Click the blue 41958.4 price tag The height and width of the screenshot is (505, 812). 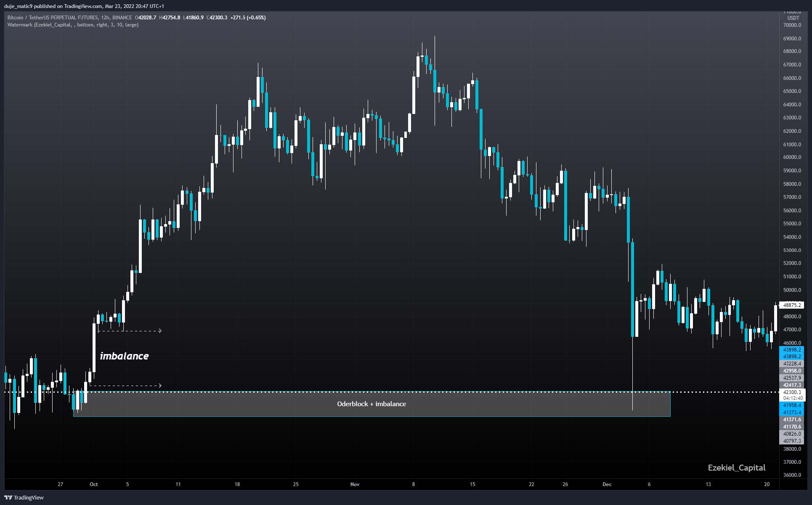[x=792, y=405]
